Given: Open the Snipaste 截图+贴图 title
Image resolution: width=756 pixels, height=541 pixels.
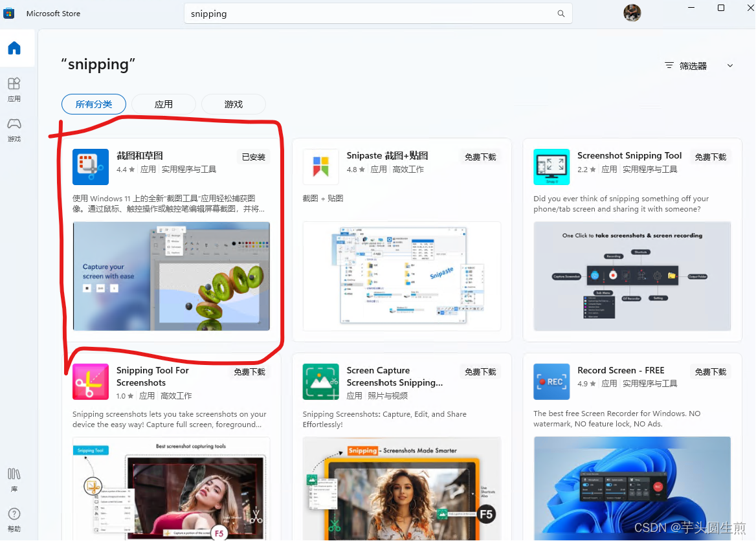Looking at the screenshot, I should (x=387, y=156).
